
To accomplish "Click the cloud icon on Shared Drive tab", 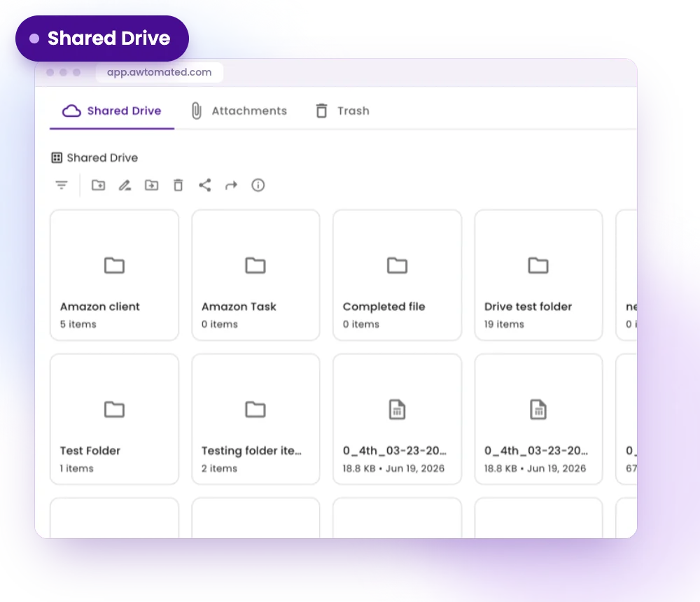I will [71, 111].
